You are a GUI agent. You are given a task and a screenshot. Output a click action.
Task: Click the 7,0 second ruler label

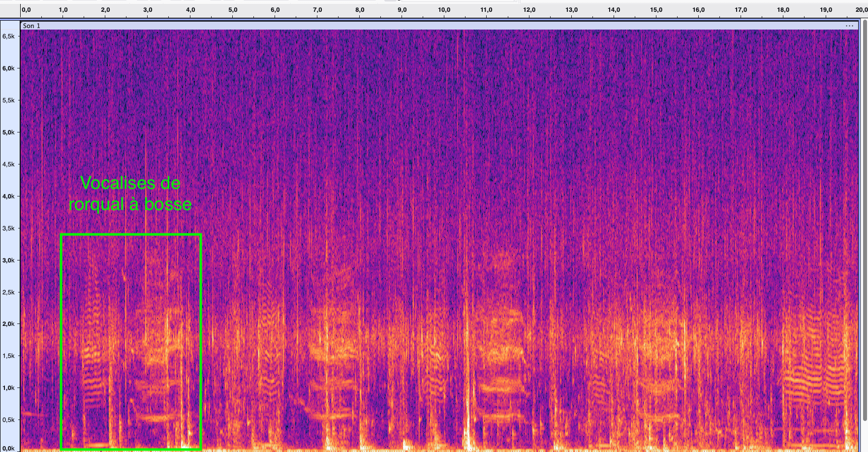(317, 10)
